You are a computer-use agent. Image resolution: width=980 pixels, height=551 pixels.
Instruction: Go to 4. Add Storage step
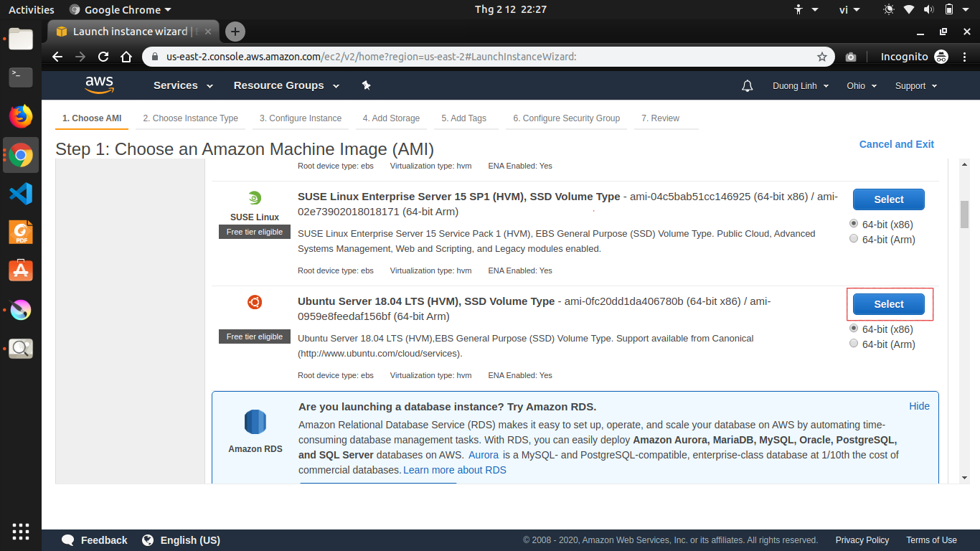click(391, 118)
